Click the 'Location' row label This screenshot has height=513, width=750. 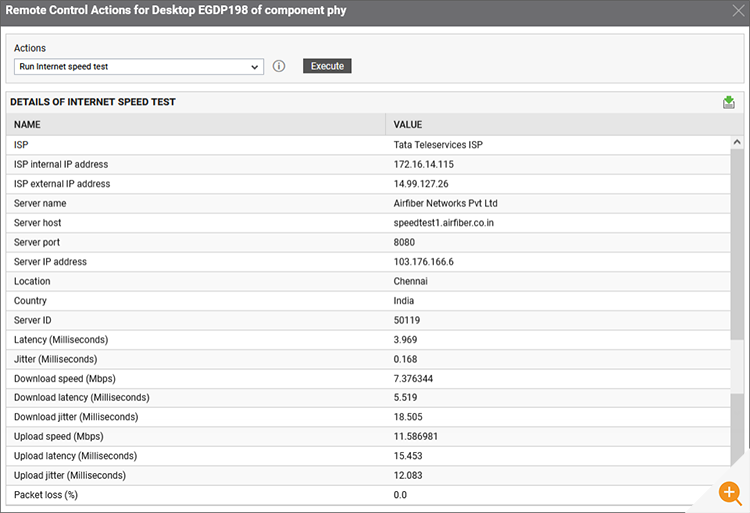32,281
